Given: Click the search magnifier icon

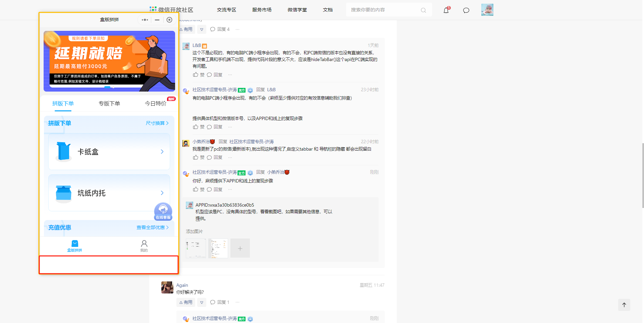Looking at the screenshot, I should coord(423,10).
